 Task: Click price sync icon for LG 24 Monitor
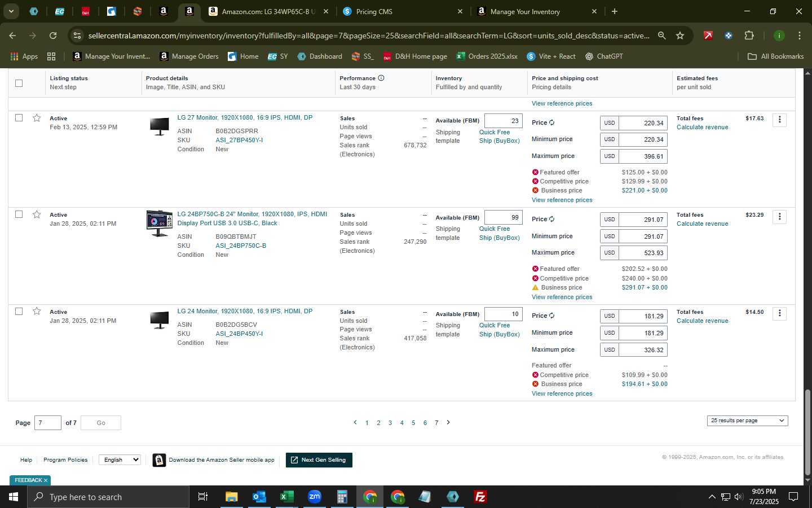[x=551, y=316]
